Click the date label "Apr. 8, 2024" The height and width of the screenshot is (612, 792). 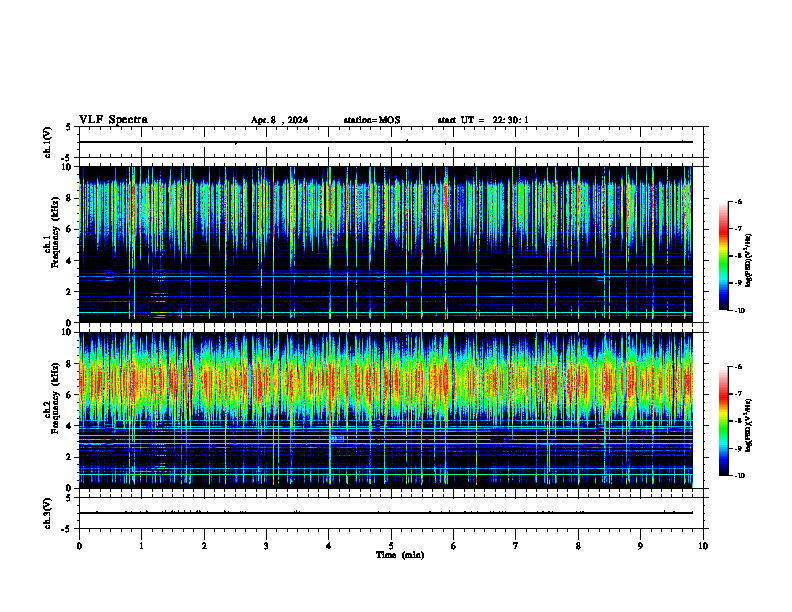point(279,120)
